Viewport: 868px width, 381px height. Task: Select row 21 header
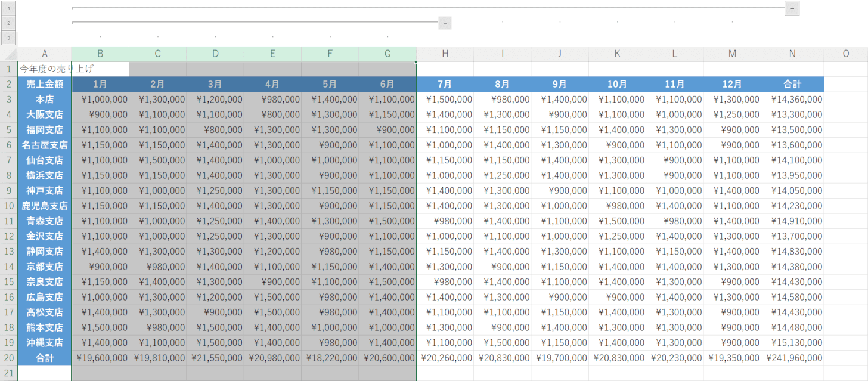8,373
